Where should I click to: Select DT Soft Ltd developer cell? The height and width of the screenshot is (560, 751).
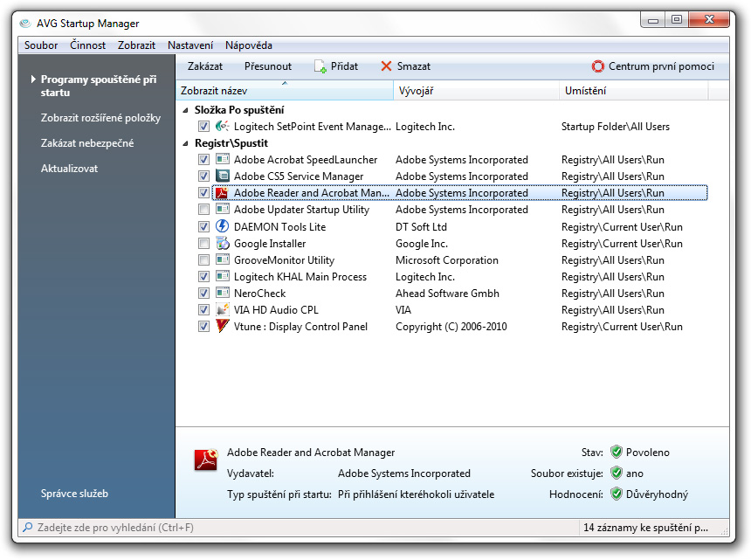point(421,226)
